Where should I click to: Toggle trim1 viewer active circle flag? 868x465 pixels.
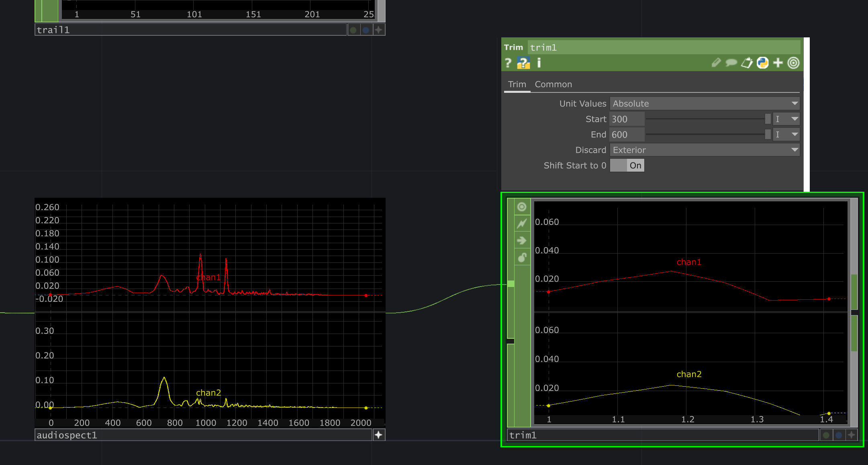[x=522, y=207]
